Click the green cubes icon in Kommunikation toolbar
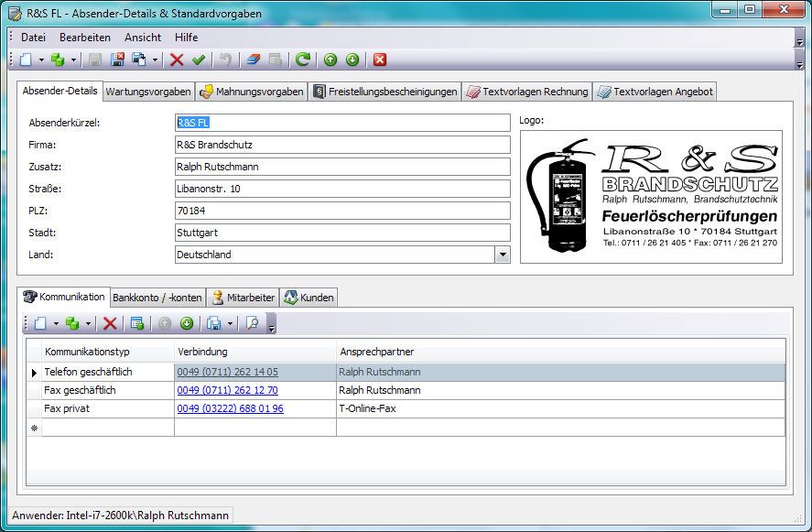812x532 pixels. click(x=72, y=324)
